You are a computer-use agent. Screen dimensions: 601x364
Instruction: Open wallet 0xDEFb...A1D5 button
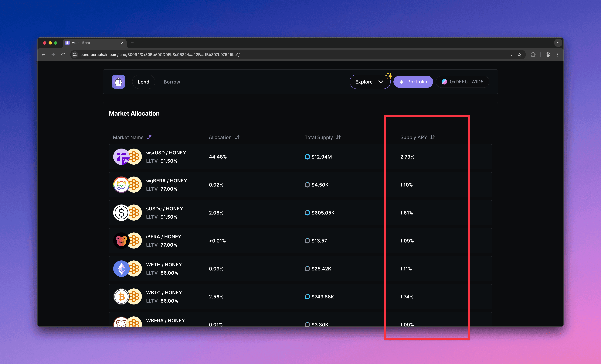point(462,82)
